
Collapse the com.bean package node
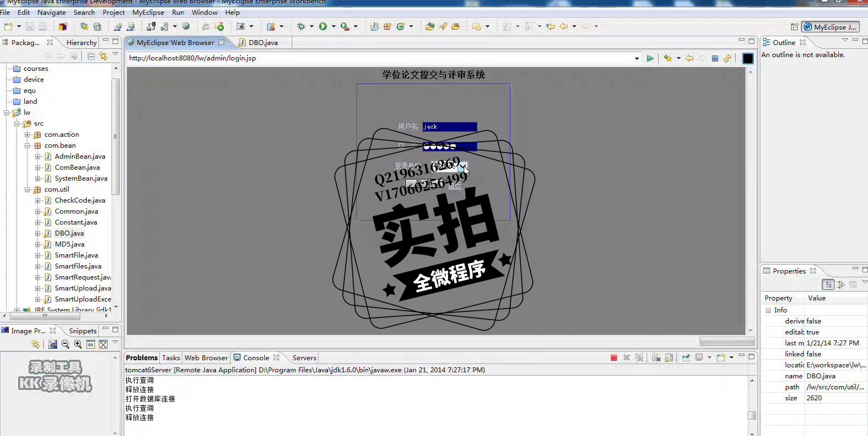27,146
